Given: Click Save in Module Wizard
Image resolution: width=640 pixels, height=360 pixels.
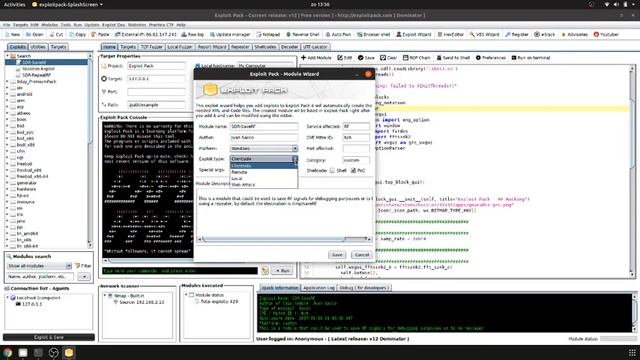Looking at the screenshot, I should point(337,255).
